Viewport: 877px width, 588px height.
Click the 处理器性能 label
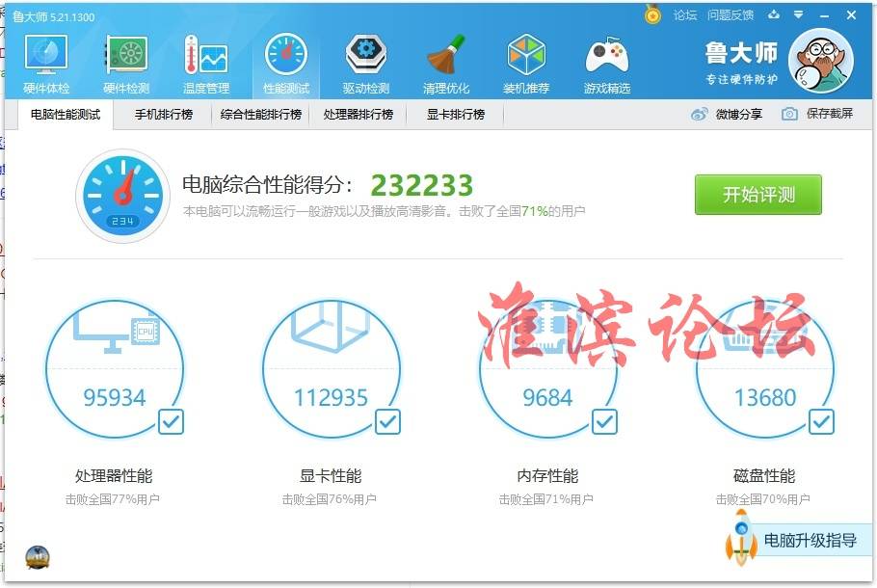(114, 476)
